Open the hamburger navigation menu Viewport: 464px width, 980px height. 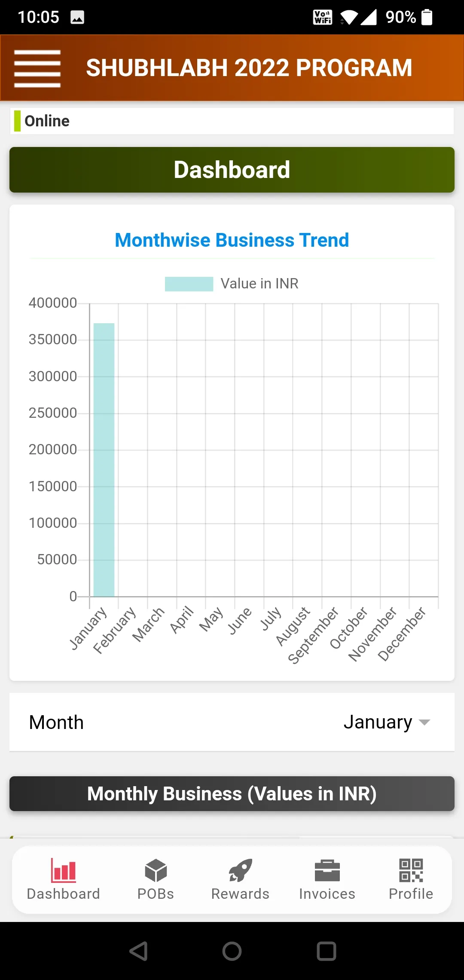point(37,69)
